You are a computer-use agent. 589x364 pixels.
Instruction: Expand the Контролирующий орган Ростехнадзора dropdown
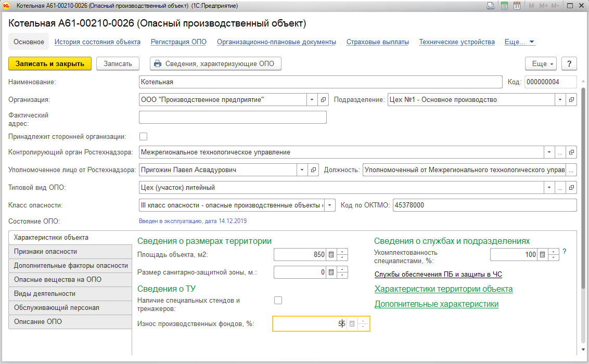[x=549, y=152]
